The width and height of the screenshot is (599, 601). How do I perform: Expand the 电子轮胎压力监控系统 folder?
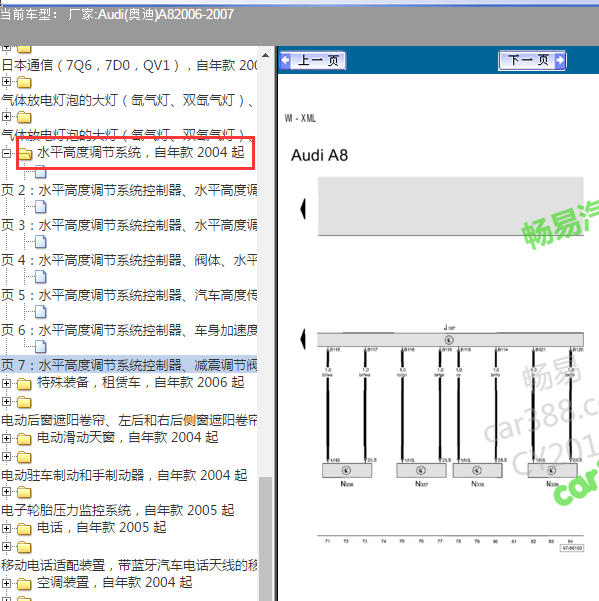6,491
